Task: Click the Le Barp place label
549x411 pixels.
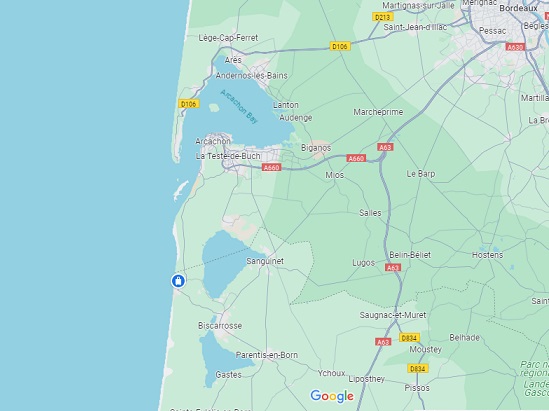Action: 421,174
